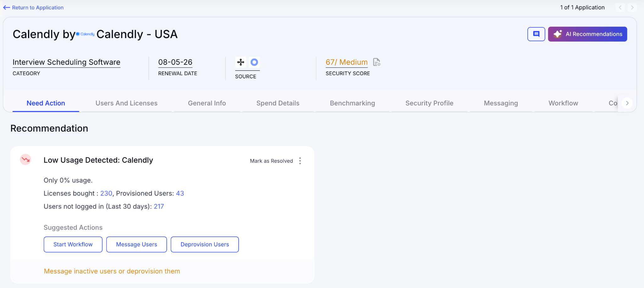The image size is (644, 288).
Task: Open the 67/ Medium security score
Action: (347, 62)
